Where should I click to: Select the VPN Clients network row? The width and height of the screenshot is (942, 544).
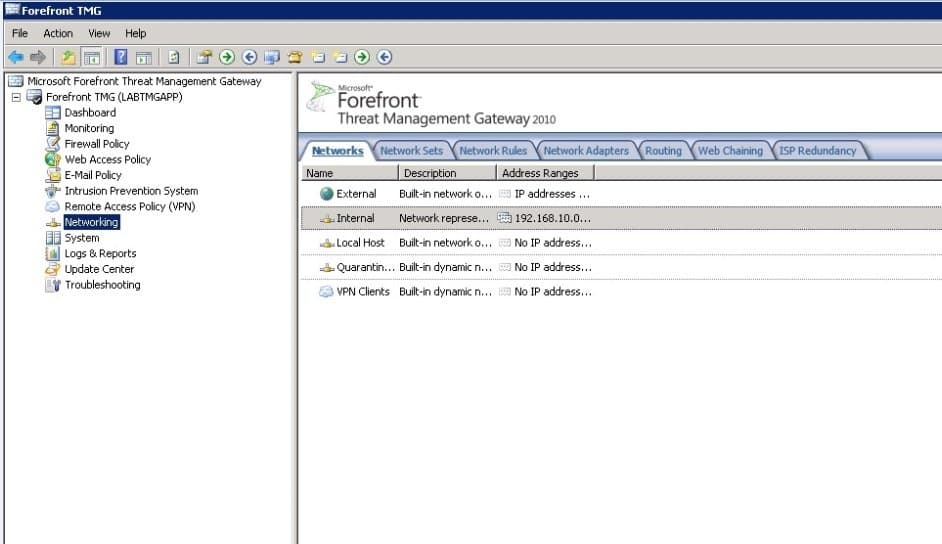point(621,292)
